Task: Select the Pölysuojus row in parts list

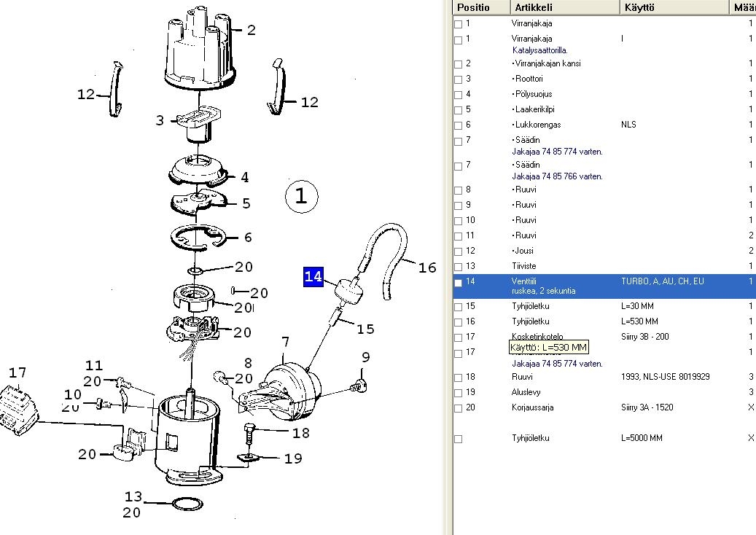Action: (532, 94)
